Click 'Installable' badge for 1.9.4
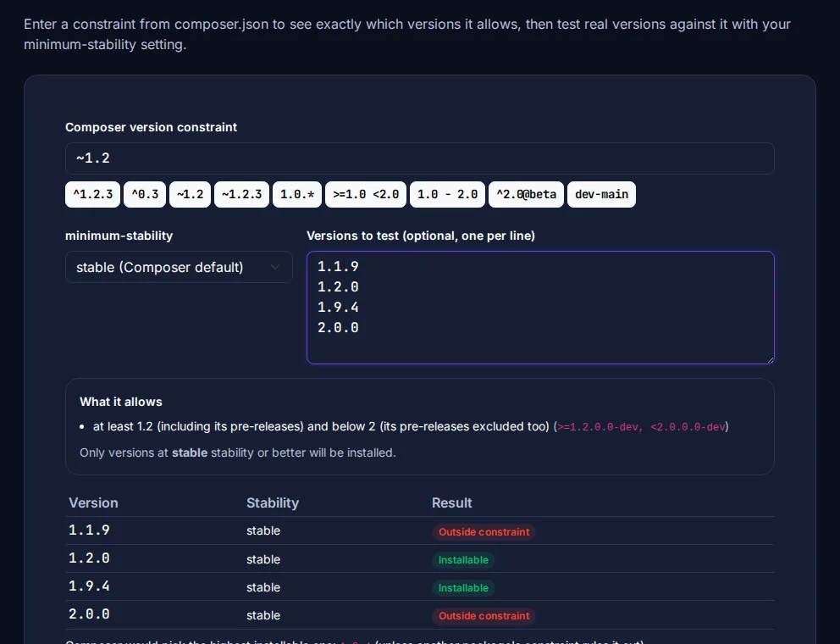 pos(463,588)
